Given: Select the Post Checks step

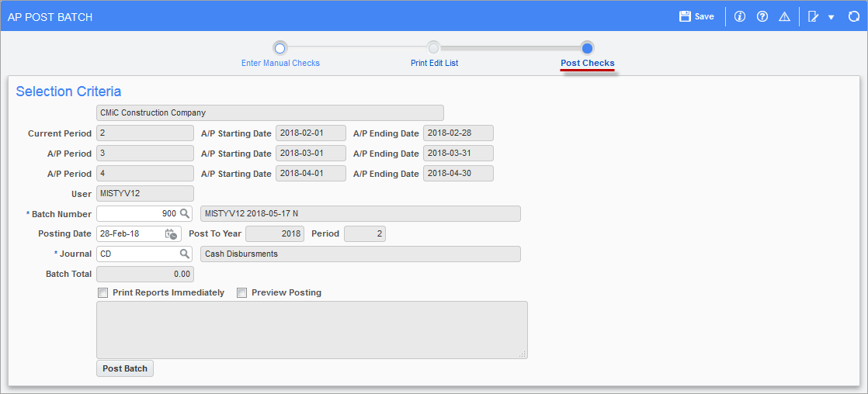Looking at the screenshot, I should pos(588,63).
